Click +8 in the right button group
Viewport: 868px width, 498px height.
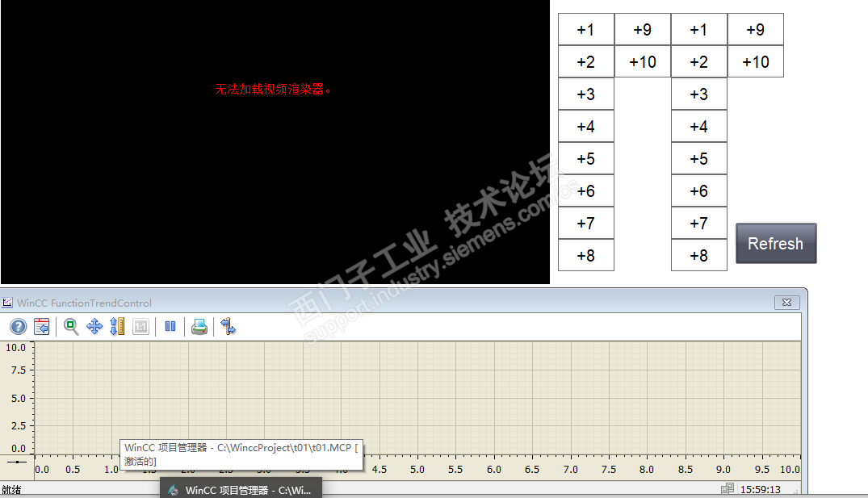pyautogui.click(x=698, y=255)
